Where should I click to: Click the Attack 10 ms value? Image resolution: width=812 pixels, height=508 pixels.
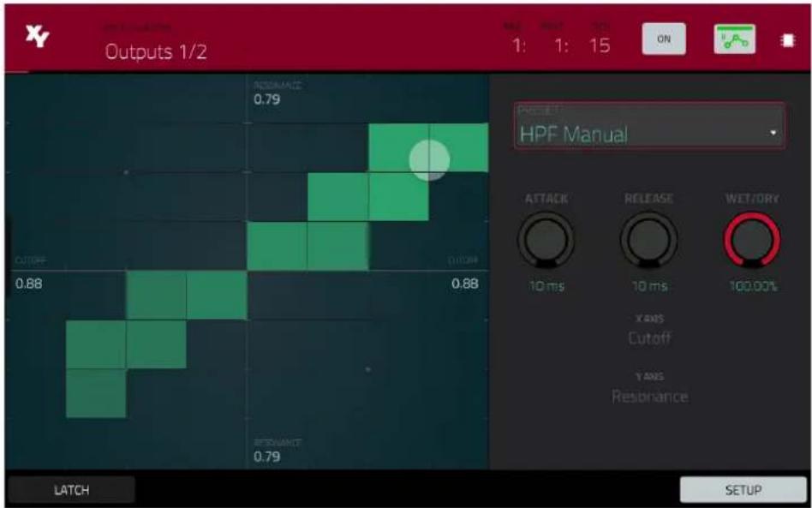[x=546, y=286]
